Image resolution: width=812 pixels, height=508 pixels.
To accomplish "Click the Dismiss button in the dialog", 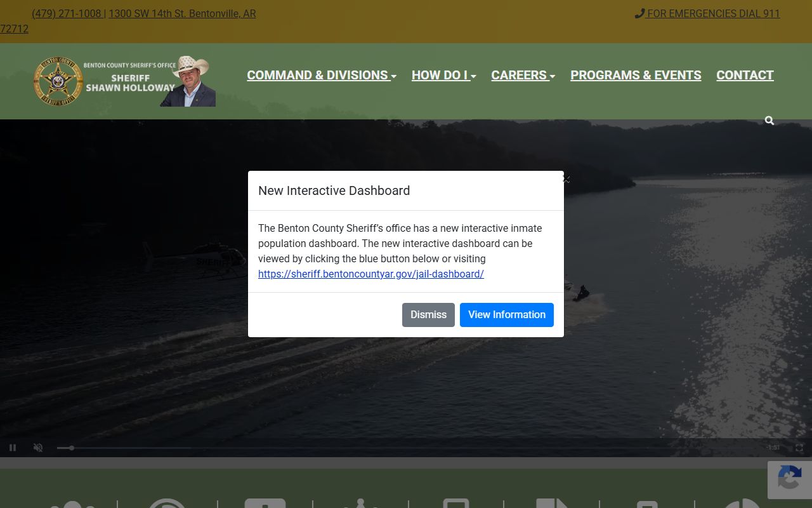I will click(x=428, y=315).
